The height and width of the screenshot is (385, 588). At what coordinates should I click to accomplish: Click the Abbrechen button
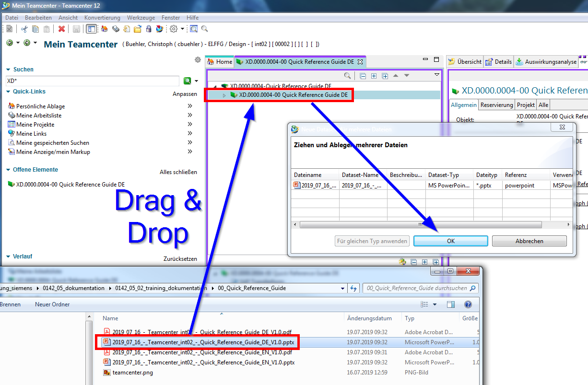tap(529, 241)
